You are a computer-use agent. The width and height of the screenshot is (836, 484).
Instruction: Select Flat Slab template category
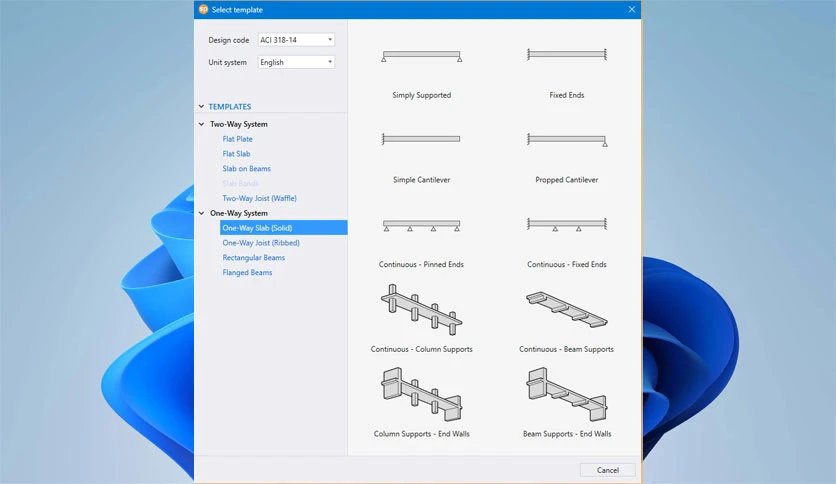(x=236, y=154)
